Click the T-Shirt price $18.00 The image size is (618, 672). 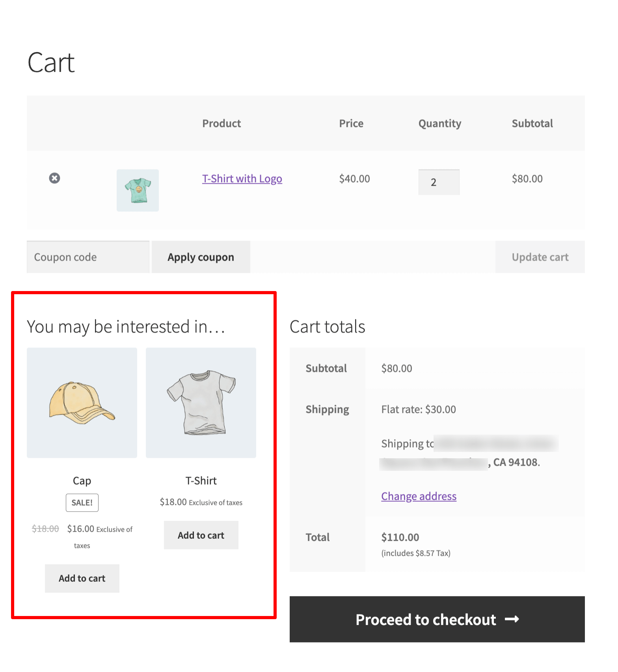pos(173,502)
